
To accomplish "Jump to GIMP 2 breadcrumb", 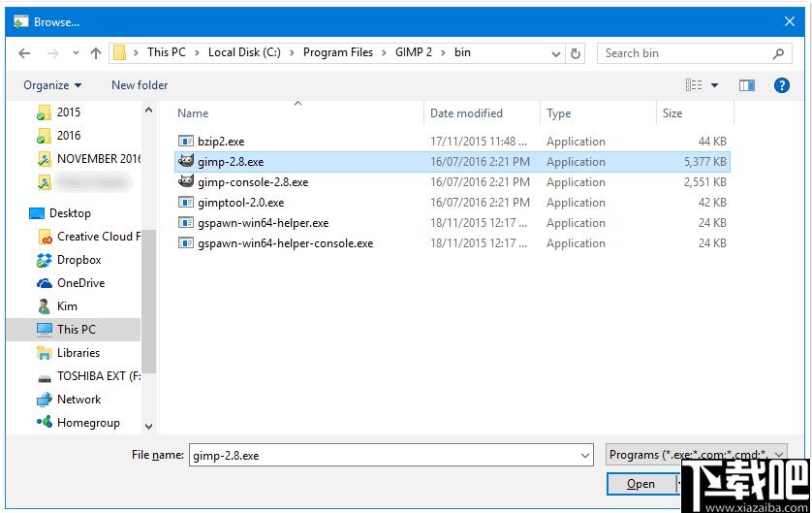I will click(414, 52).
